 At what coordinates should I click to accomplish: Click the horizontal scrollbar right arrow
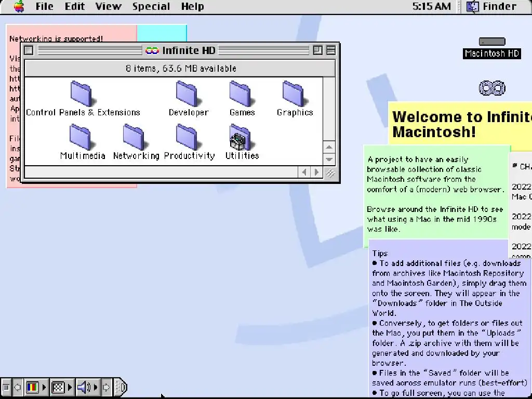pyautogui.click(x=316, y=172)
